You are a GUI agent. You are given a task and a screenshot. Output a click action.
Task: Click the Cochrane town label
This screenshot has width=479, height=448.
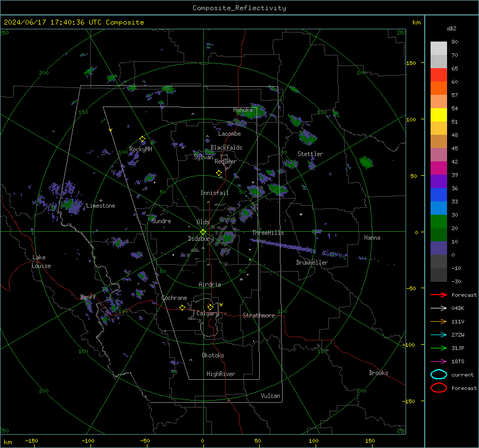(174, 298)
